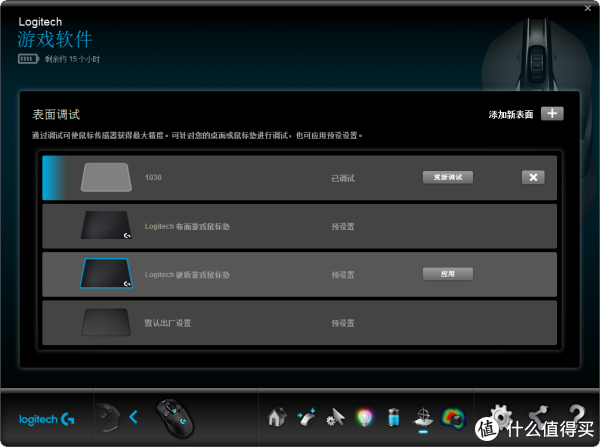
Task: Open the input analysis heatmap icon
Action: pos(454,415)
